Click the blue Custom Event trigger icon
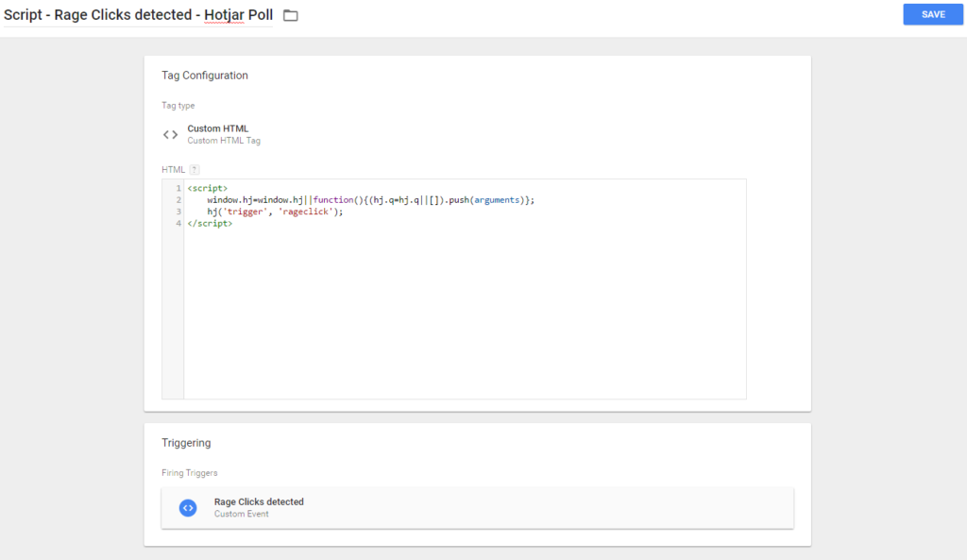 pos(188,508)
